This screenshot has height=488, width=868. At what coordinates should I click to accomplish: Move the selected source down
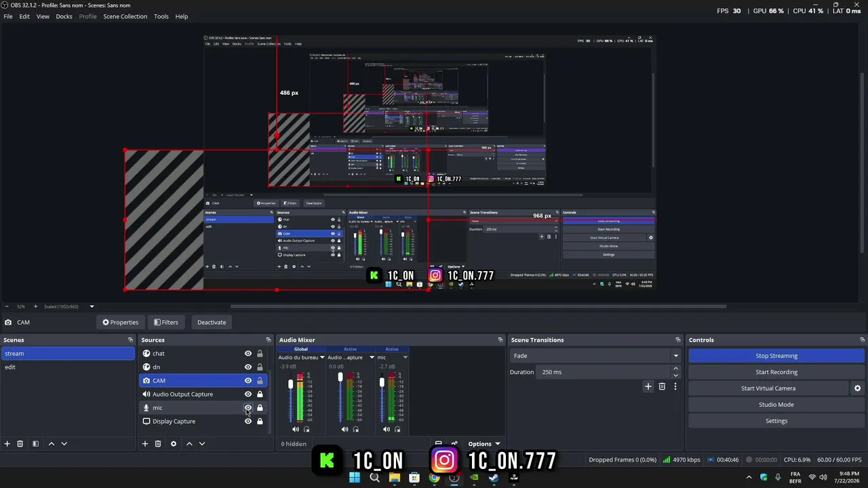(201, 443)
